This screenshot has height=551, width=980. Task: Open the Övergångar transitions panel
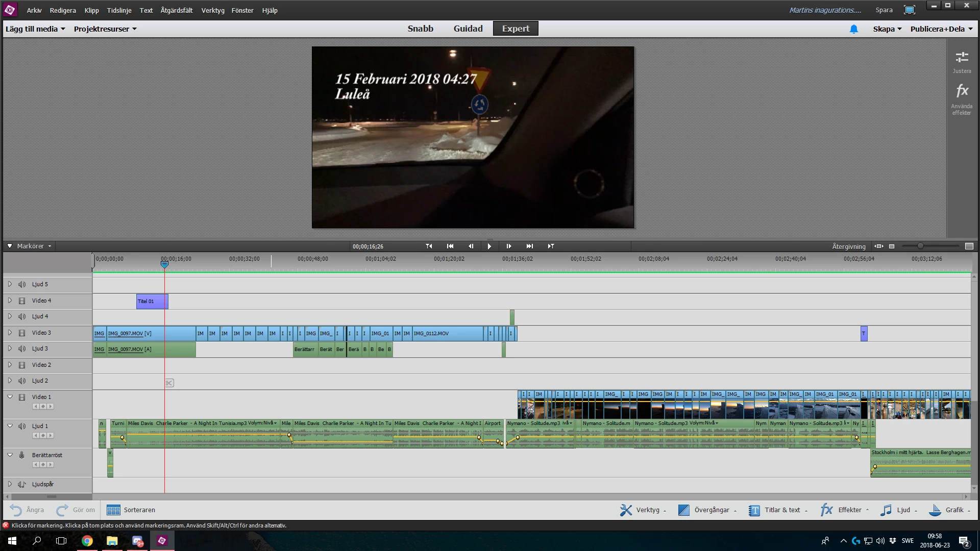(x=706, y=510)
